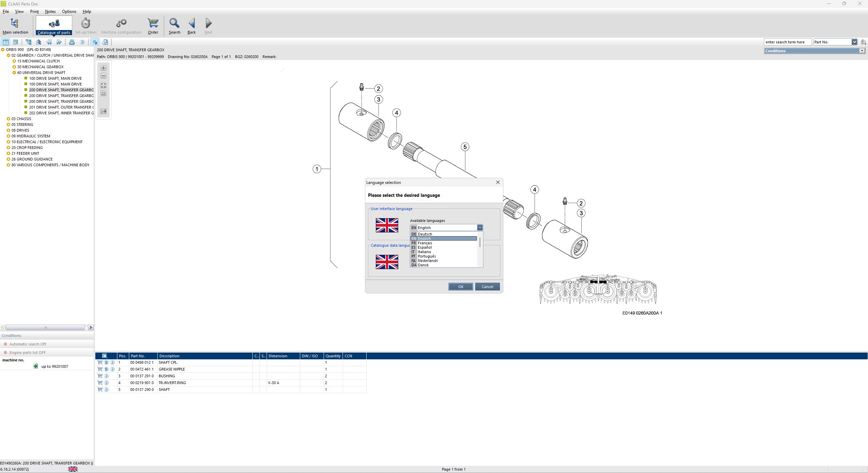Open info for GREASE NIPPLE part row
This screenshot has width=868, height=473.
point(113,369)
